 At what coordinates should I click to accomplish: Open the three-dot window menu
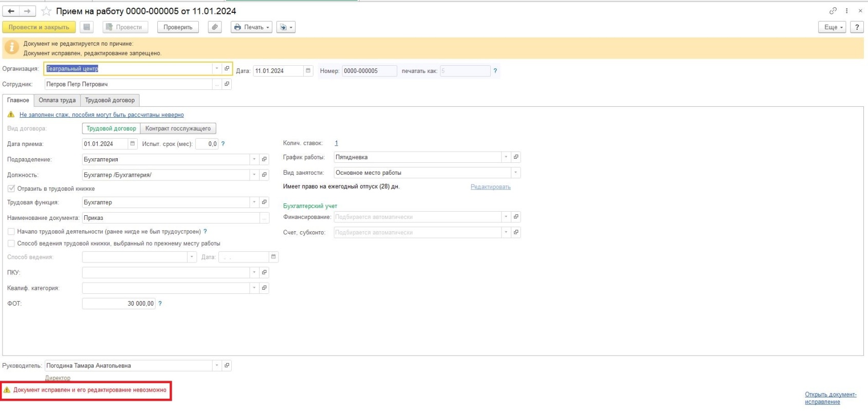click(x=846, y=10)
